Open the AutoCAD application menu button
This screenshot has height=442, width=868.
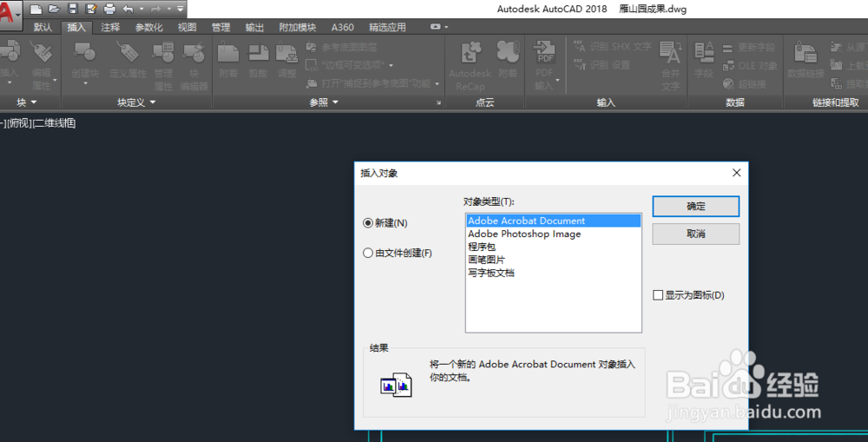[x=10, y=13]
